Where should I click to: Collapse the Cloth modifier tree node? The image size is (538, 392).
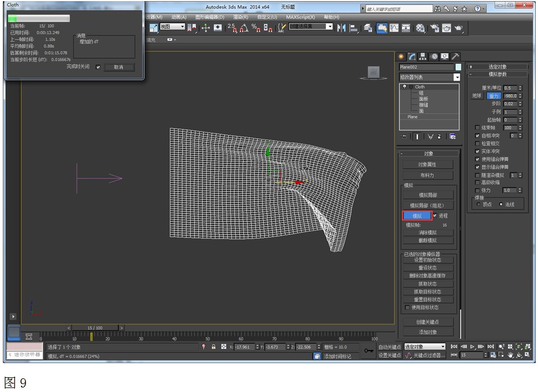[410, 87]
